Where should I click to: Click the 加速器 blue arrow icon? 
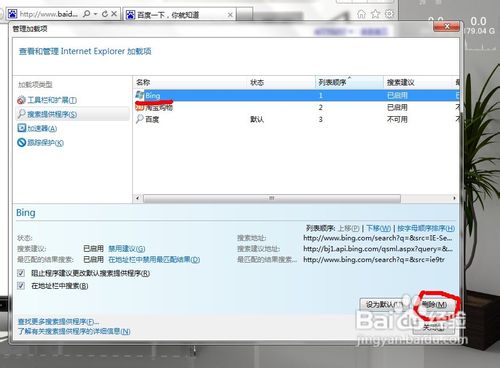[21, 128]
